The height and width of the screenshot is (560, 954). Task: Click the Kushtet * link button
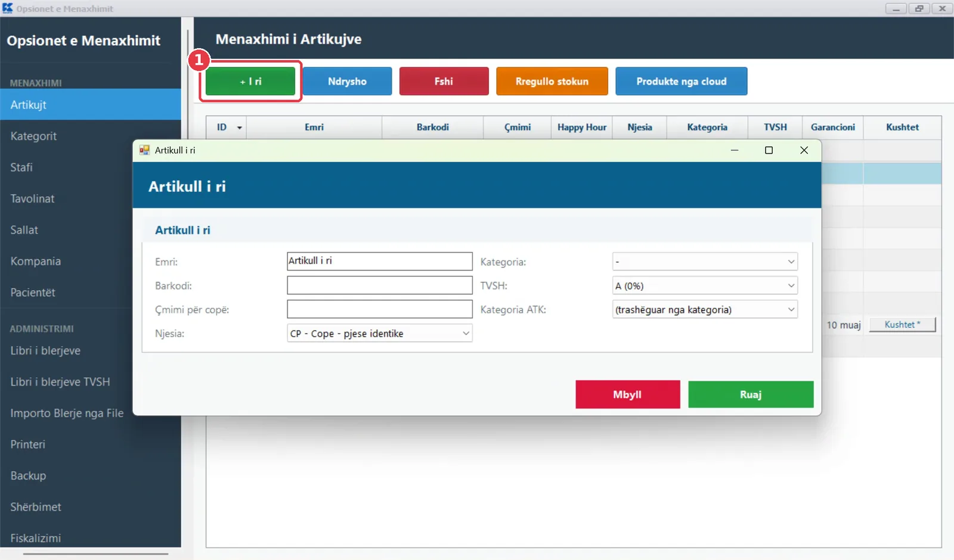(x=902, y=325)
